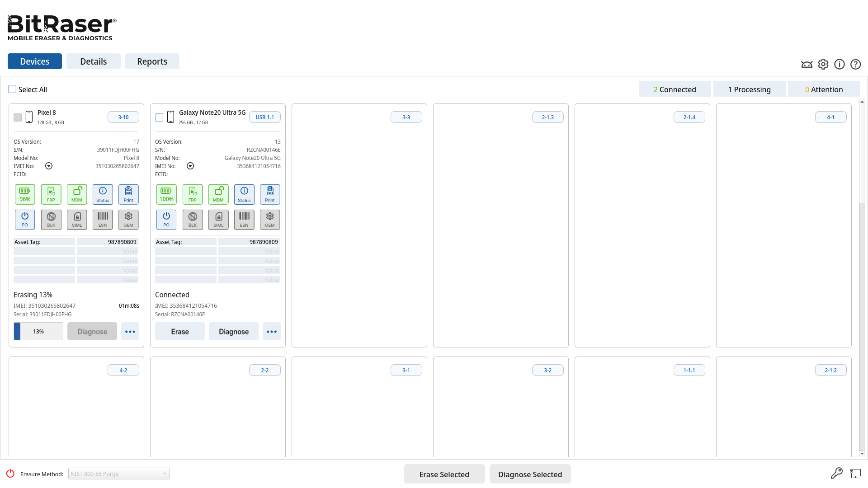Click BLK icon on Pixel 8 card
Image resolution: width=868 pixels, height=488 pixels.
51,220
